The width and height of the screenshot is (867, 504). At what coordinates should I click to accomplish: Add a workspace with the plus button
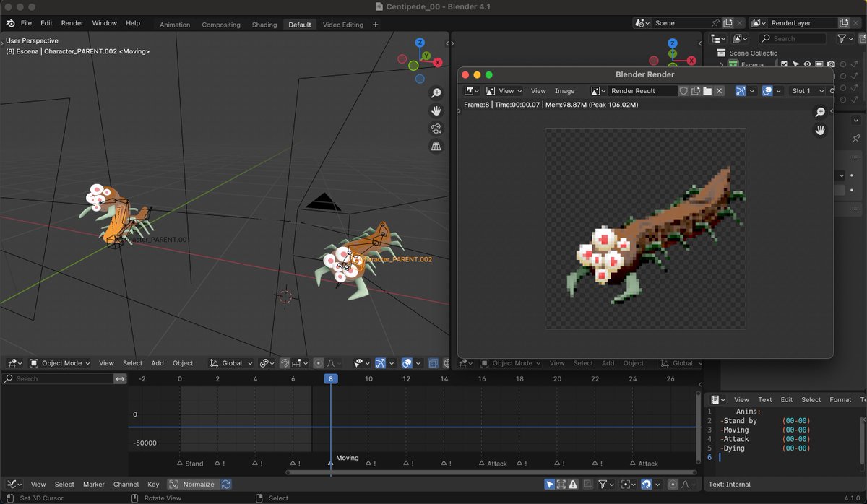375,25
